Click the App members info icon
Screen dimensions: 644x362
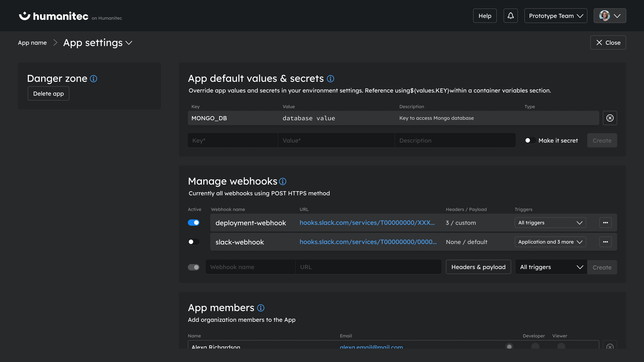click(x=260, y=308)
